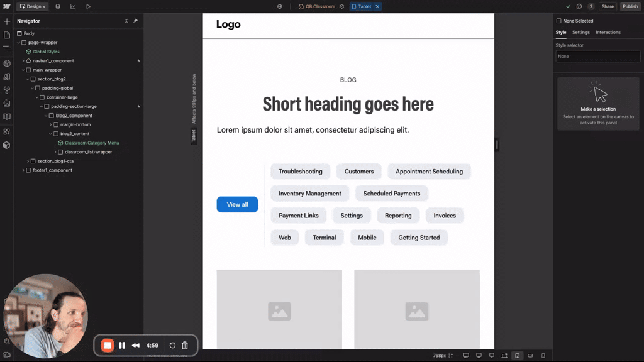Viewport: 644px width, 362px height.
Task: Close the Tablet breakpoint tab
Action: (x=377, y=6)
